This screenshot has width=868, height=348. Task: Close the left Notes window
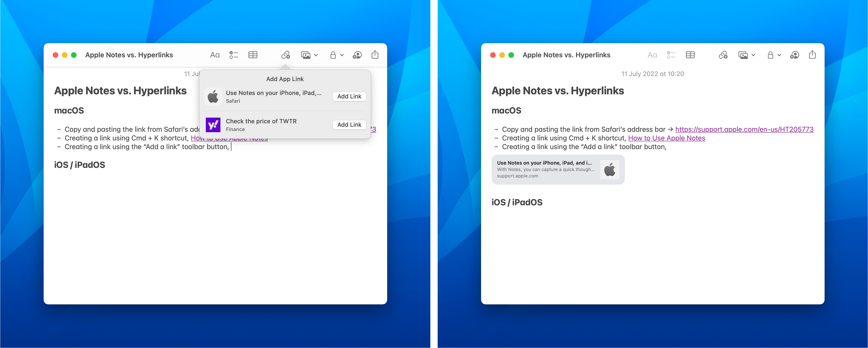pos(56,55)
